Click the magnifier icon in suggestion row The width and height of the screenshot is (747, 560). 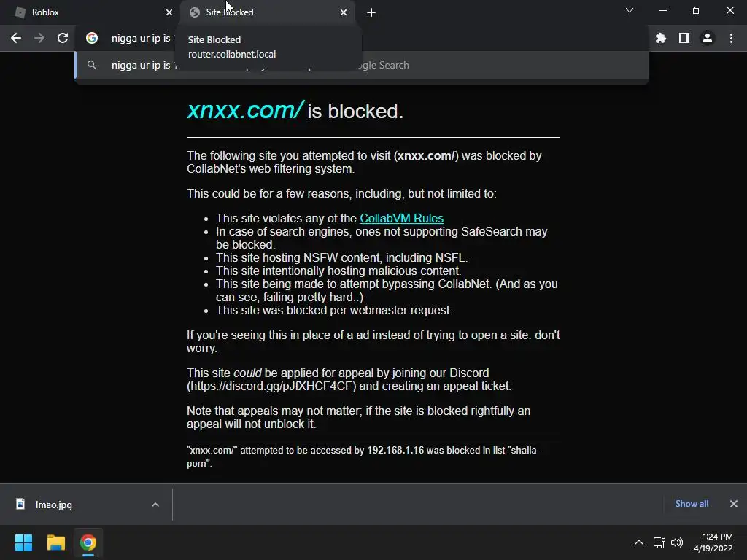pyautogui.click(x=92, y=65)
